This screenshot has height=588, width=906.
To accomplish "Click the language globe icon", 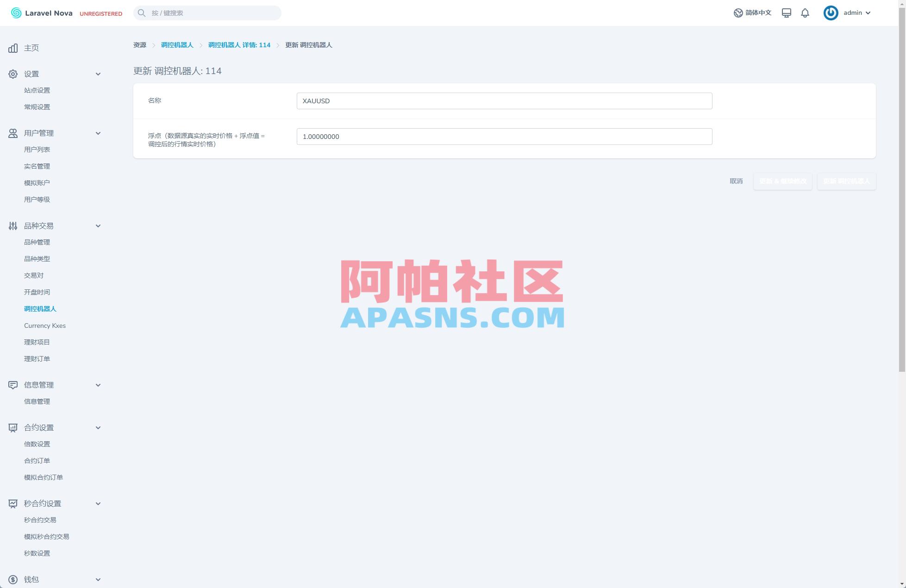I will pos(738,13).
